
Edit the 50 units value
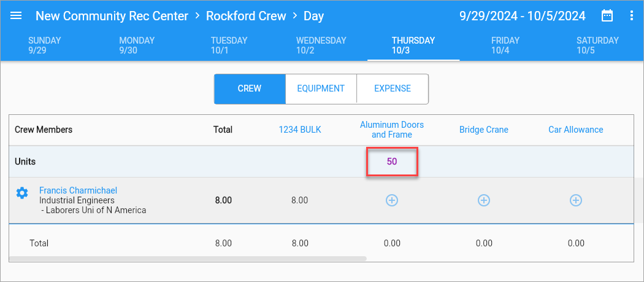tap(392, 162)
